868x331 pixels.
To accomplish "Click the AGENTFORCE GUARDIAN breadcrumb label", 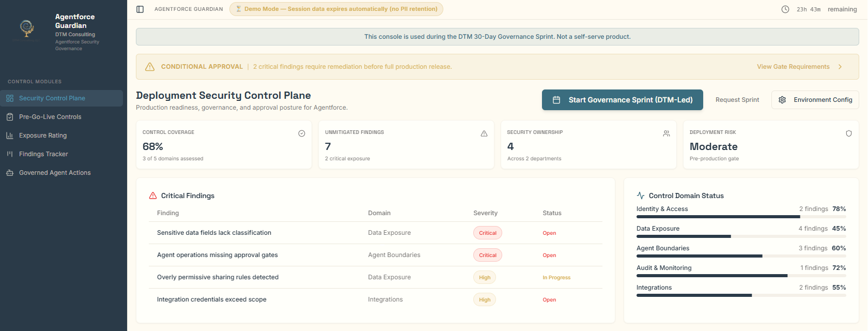I will (x=189, y=9).
